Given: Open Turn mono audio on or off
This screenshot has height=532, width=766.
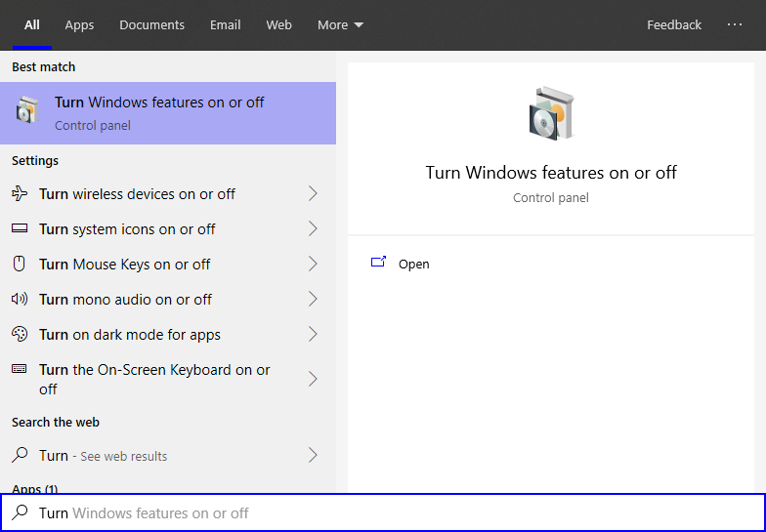Looking at the screenshot, I should pyautogui.click(x=168, y=299).
